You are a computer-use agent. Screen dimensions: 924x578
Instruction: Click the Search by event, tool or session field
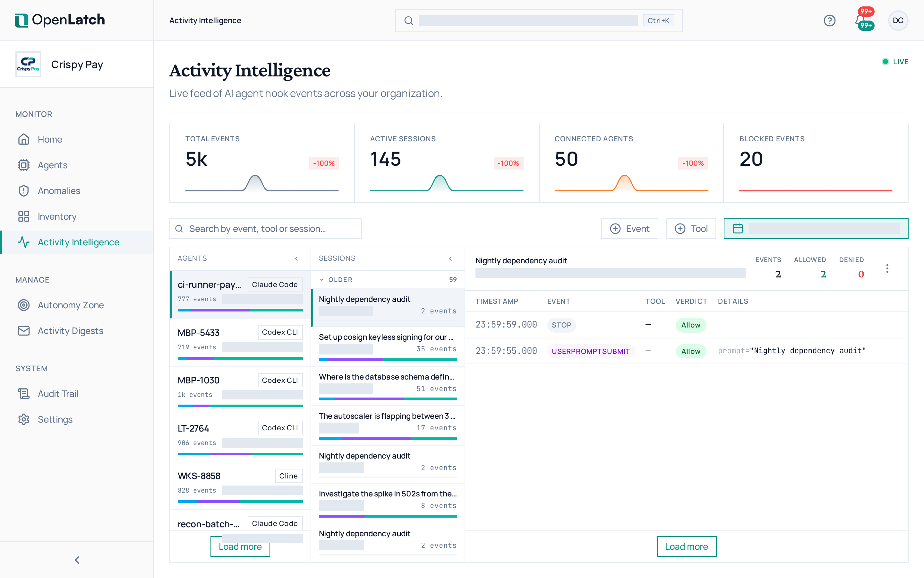[x=265, y=229]
